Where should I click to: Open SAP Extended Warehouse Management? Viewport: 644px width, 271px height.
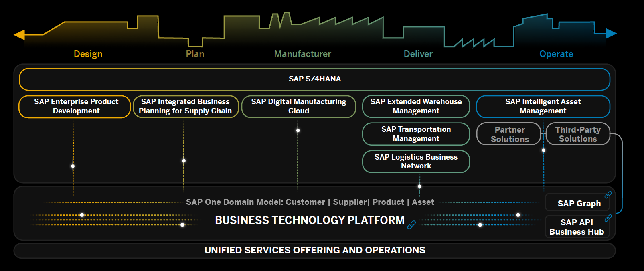click(416, 106)
